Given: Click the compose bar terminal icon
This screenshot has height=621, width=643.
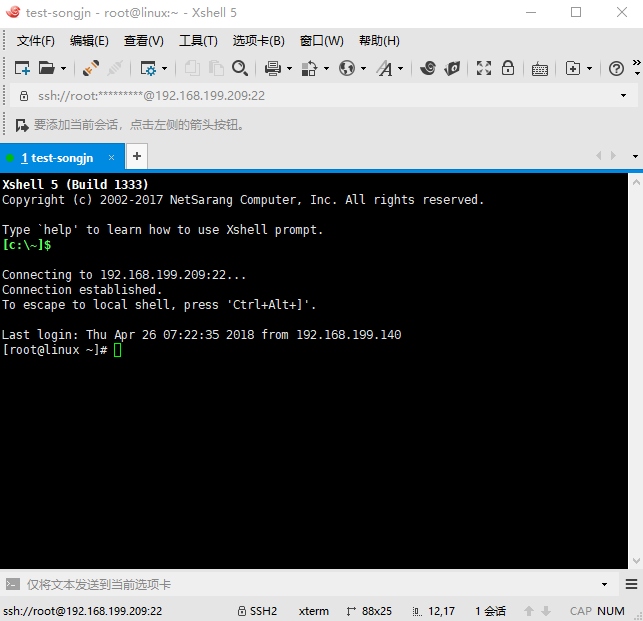Looking at the screenshot, I should (13, 584).
